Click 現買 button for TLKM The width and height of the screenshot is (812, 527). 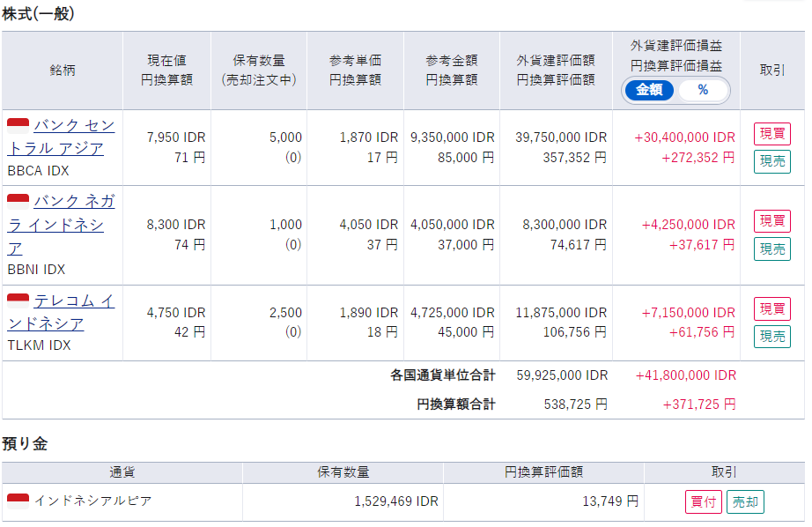(x=771, y=308)
